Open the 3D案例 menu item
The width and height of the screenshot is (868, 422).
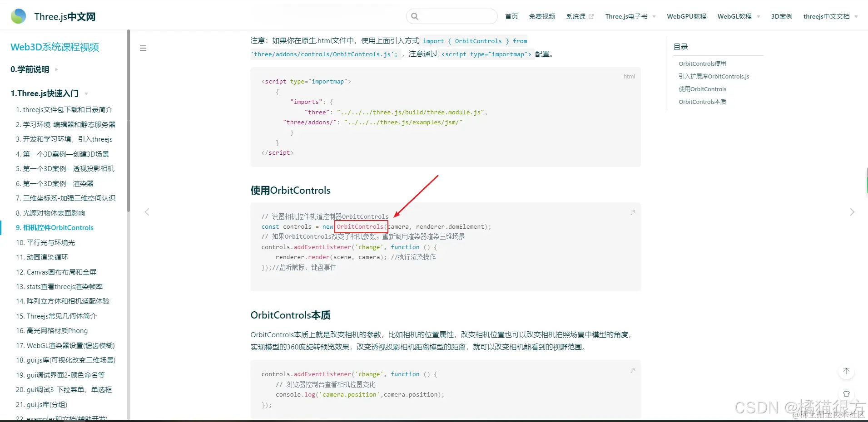point(781,16)
